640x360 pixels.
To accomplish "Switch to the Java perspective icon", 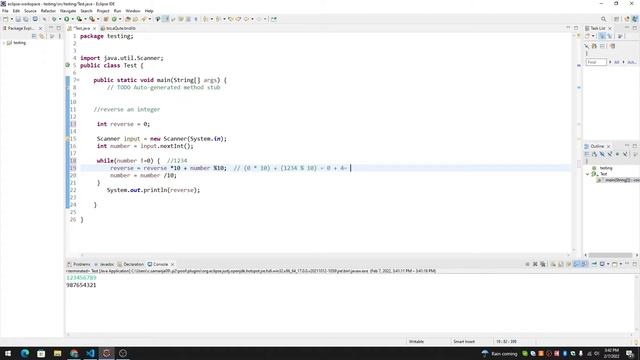I will click(635, 19).
